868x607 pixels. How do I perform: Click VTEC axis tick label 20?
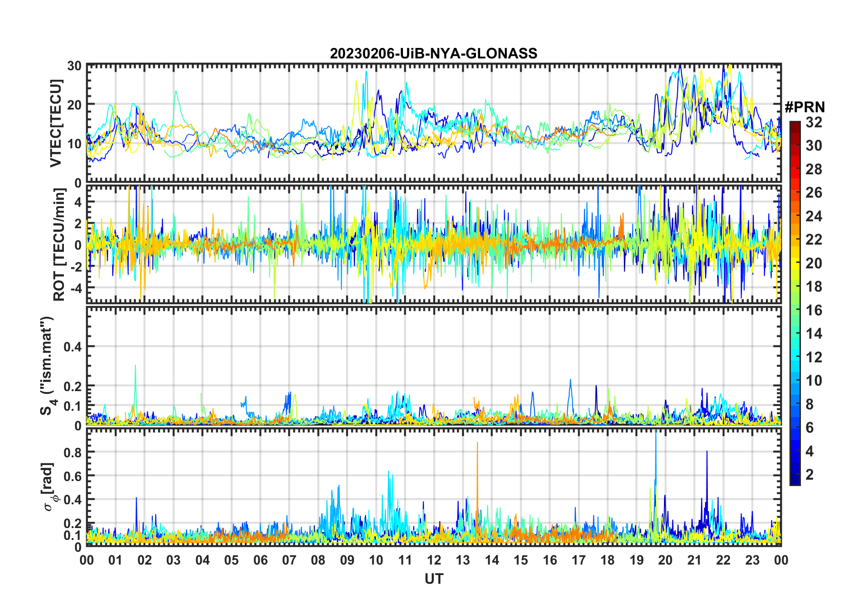tap(74, 105)
